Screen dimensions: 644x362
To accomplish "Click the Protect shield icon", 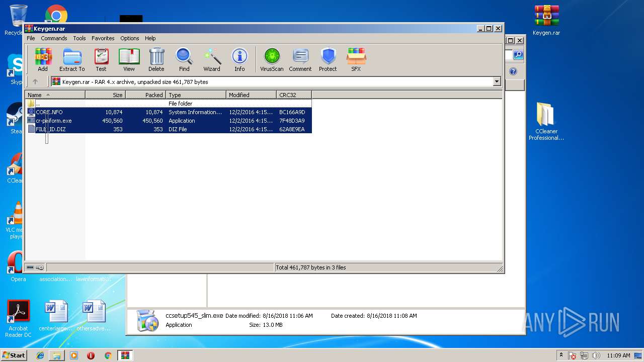I will click(328, 60).
